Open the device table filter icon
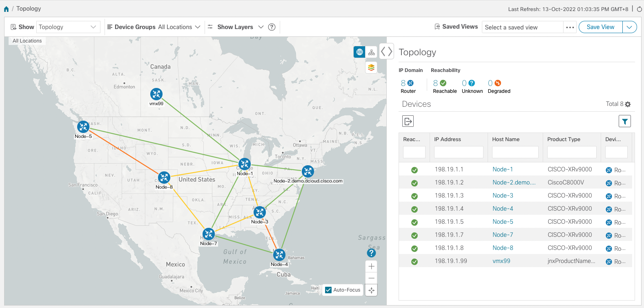Screen dimensions: 644x308 [625, 121]
